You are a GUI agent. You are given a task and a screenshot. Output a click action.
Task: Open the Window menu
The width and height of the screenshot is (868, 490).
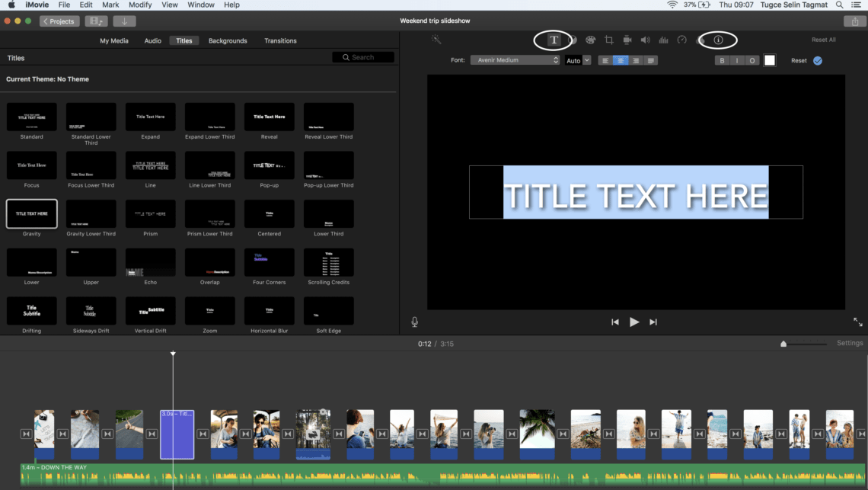(201, 5)
